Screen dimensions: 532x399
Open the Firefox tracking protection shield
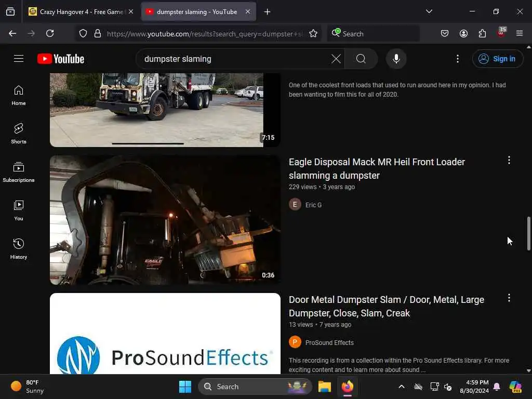pyautogui.click(x=83, y=33)
